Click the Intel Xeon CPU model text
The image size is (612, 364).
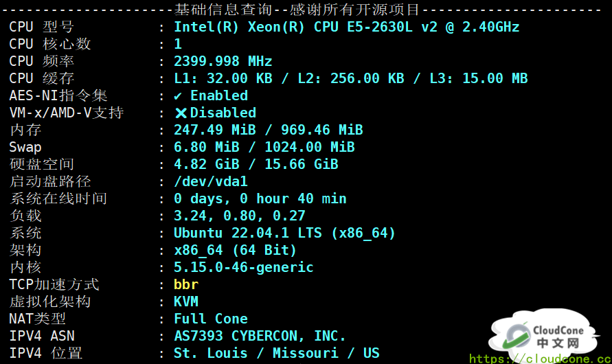346,27
